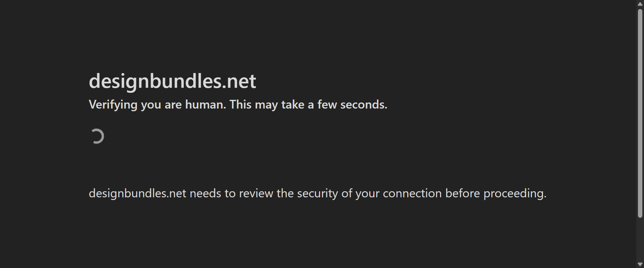Viewport: 644px width, 268px height.
Task: Click the word "take" in the verification message
Action: [x=293, y=105]
